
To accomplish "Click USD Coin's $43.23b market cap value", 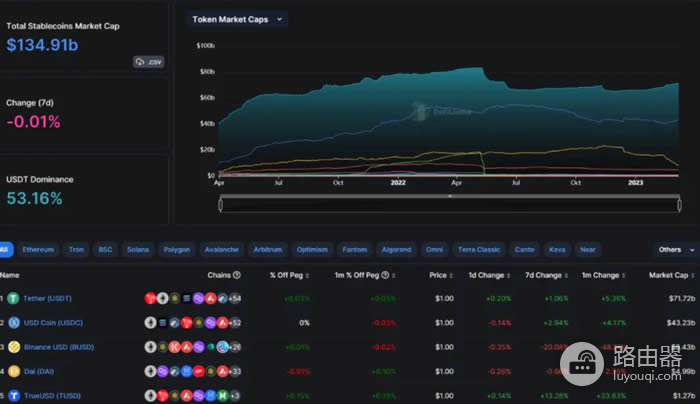I will point(681,322).
